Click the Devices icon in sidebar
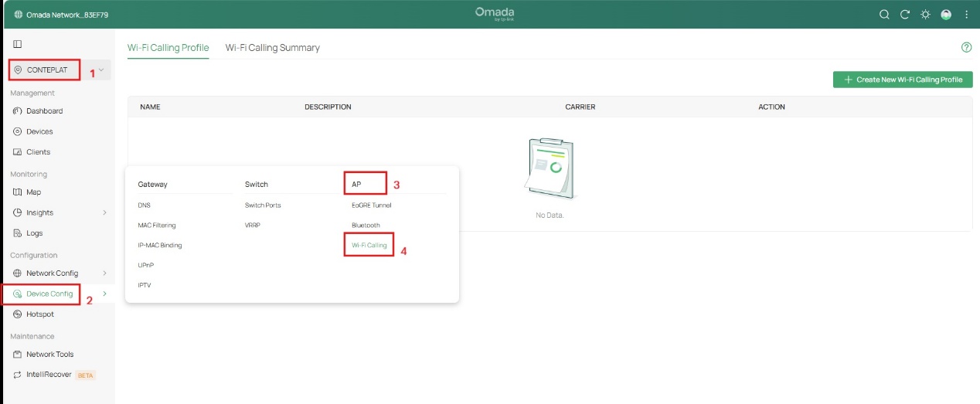The image size is (980, 404). point(18,131)
